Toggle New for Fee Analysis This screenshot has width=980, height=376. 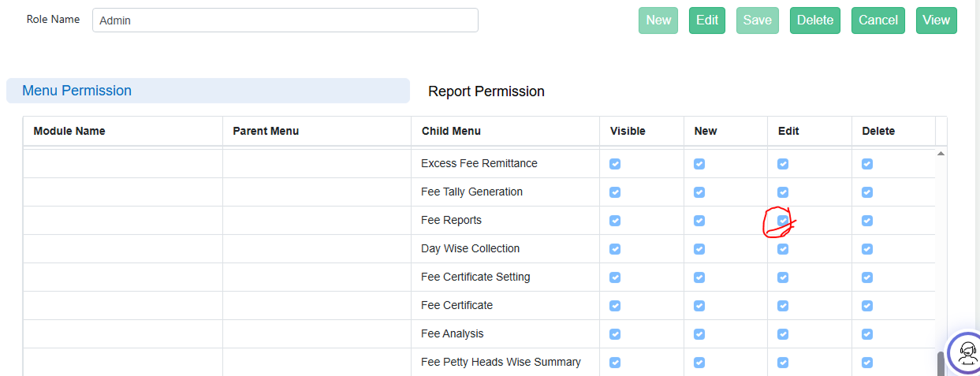point(699,334)
